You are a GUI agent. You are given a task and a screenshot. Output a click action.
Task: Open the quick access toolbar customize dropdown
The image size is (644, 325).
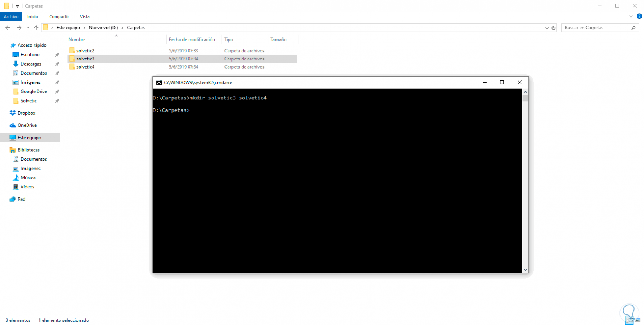click(18, 6)
